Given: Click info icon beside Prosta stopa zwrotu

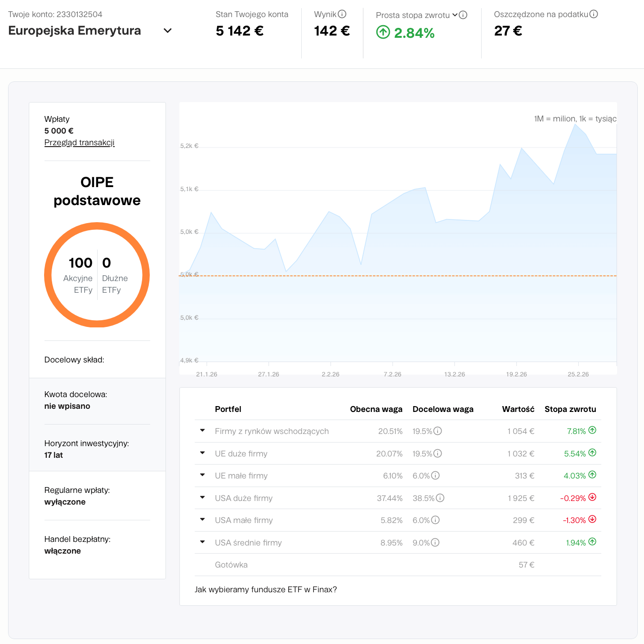Looking at the screenshot, I should (x=463, y=15).
